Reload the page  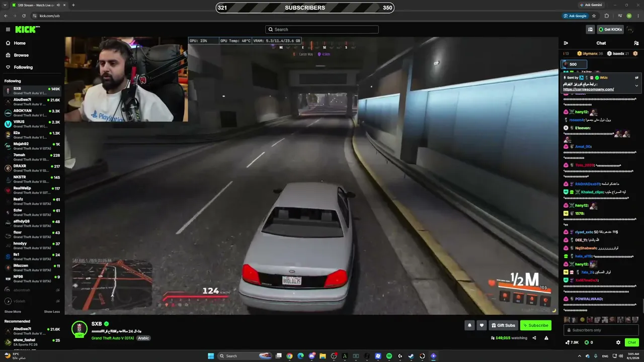coord(23,16)
